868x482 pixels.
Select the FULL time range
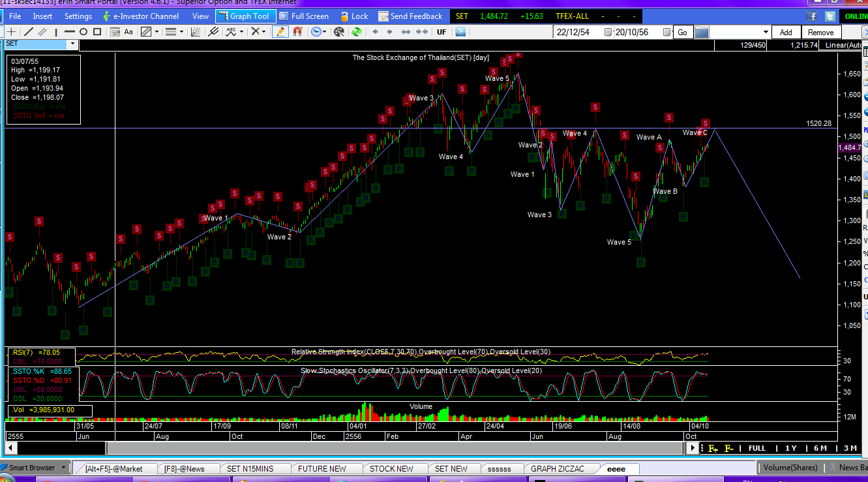757,448
